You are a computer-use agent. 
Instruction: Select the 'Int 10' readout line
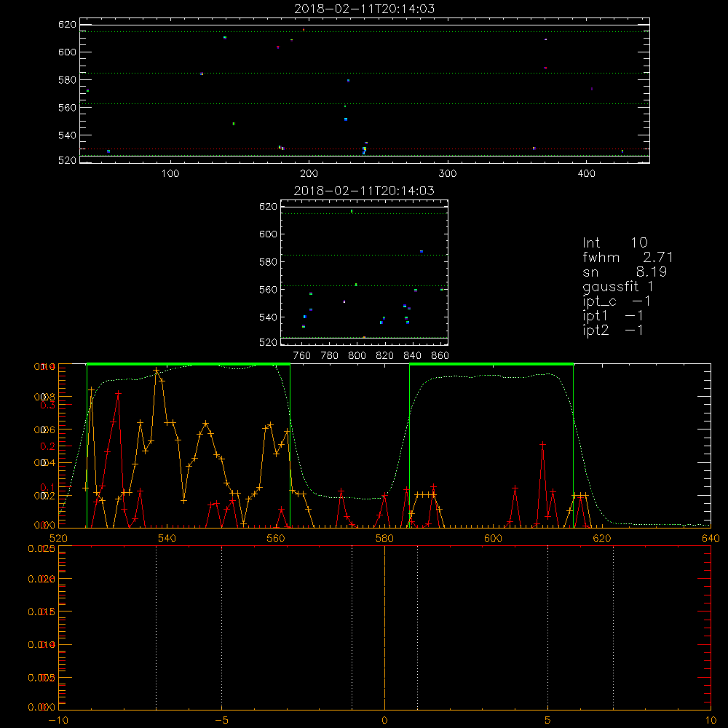pos(615,243)
